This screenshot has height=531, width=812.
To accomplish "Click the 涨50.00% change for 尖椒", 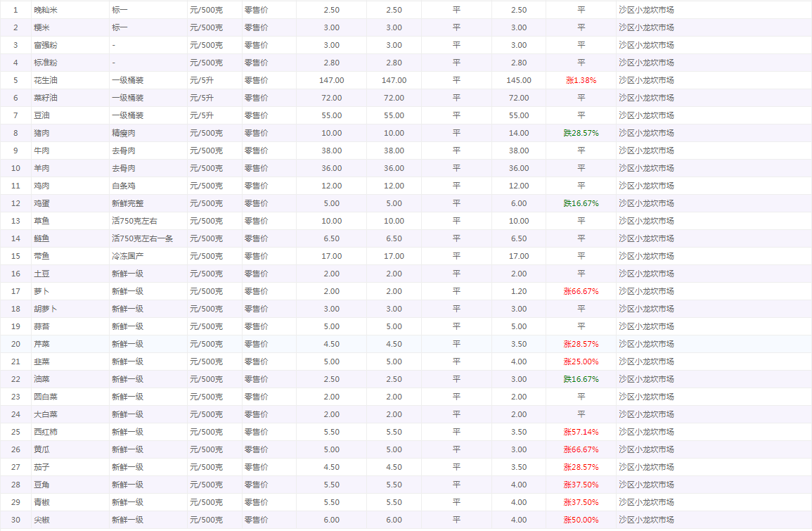I will 581,520.
